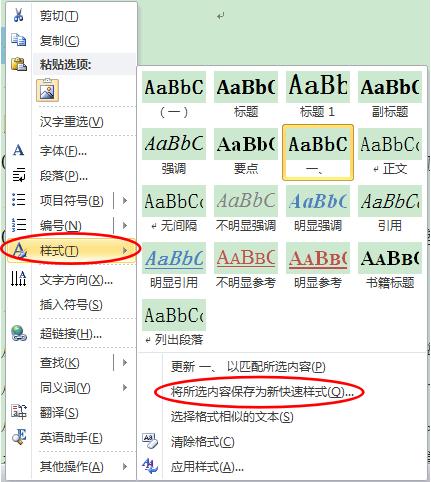Image resolution: width=431 pixels, height=482 pixels.
Task: Choose 选择格式相似的文本 option
Action: [x=232, y=417]
